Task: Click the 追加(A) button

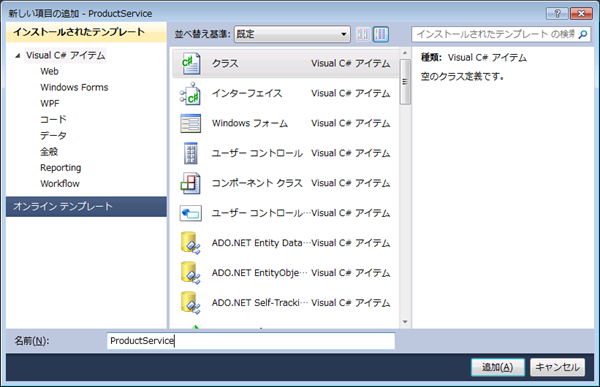Action: pyautogui.click(x=497, y=367)
